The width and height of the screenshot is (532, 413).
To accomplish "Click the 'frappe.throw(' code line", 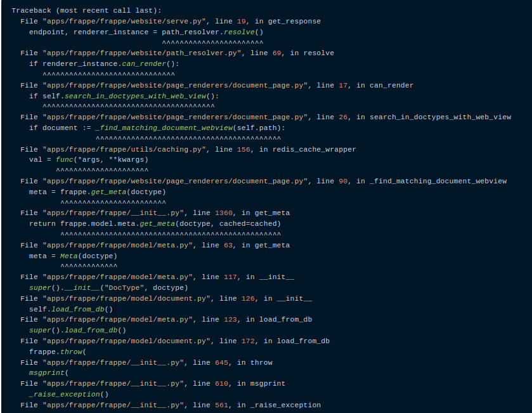I will click(x=58, y=352).
